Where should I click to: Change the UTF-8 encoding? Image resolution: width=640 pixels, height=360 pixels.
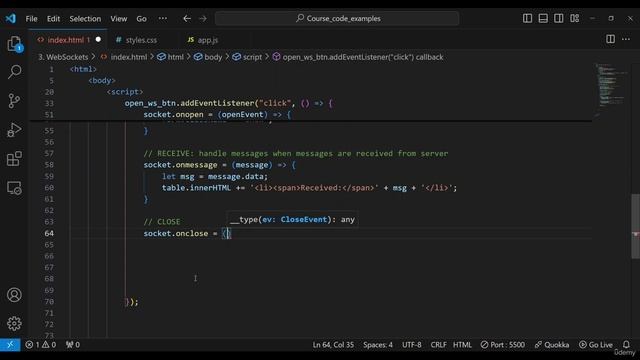(x=411, y=345)
